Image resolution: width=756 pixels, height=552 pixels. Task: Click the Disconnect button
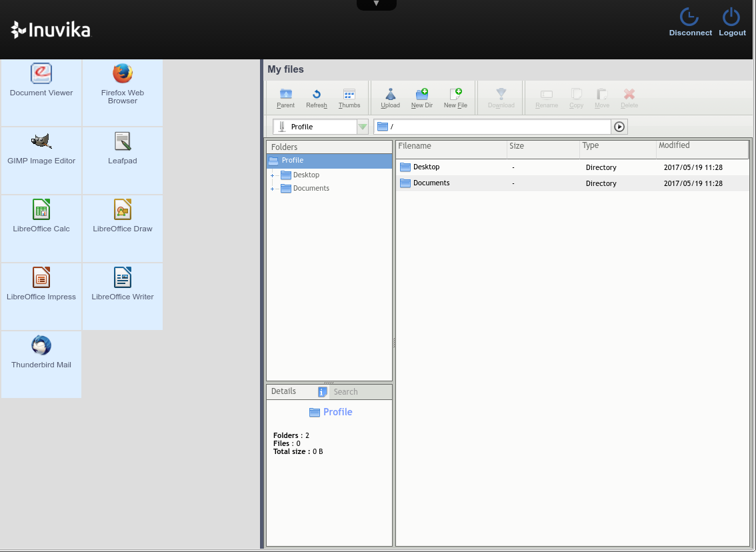tap(690, 22)
